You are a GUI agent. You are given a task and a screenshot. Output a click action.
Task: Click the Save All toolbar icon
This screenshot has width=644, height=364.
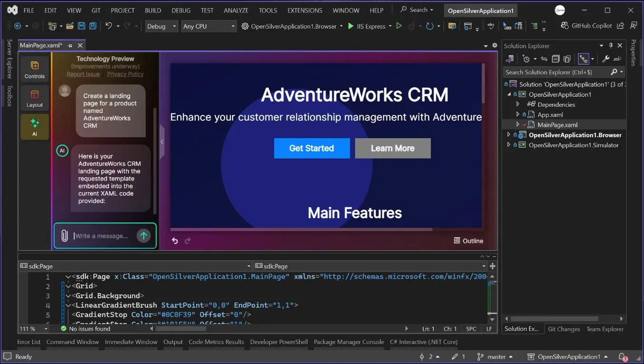[x=93, y=26]
